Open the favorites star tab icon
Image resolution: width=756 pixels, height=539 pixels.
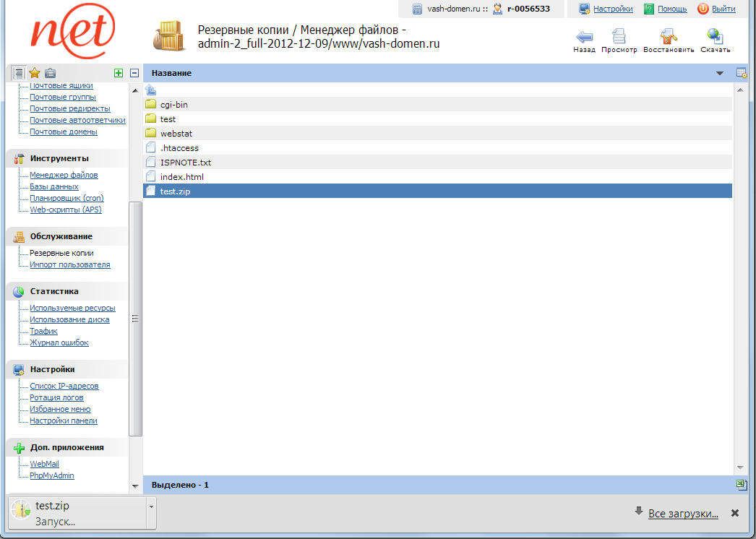[34, 73]
